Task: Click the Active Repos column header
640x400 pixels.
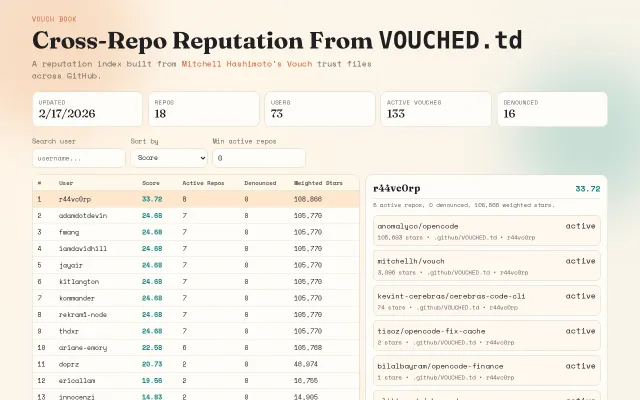Action: coord(203,183)
